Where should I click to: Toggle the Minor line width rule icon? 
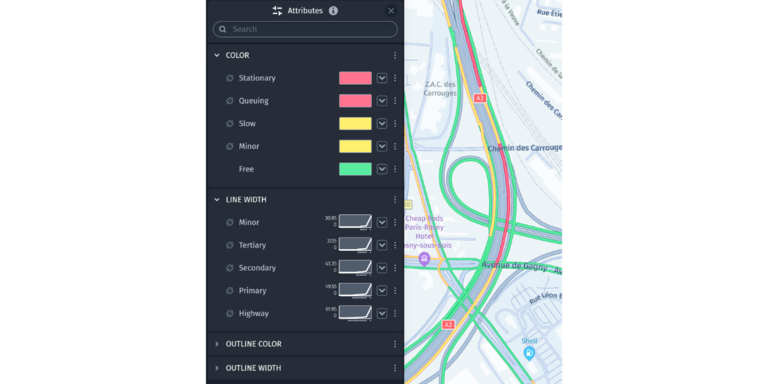pos(230,222)
